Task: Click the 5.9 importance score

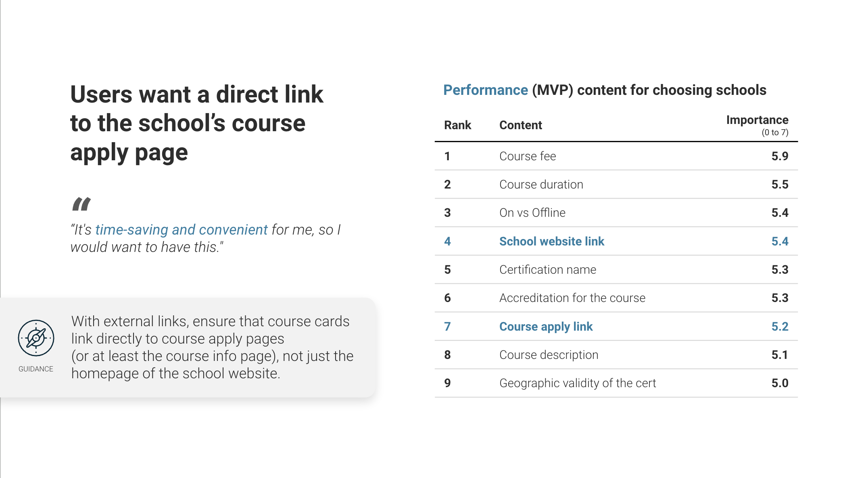Action: tap(780, 156)
